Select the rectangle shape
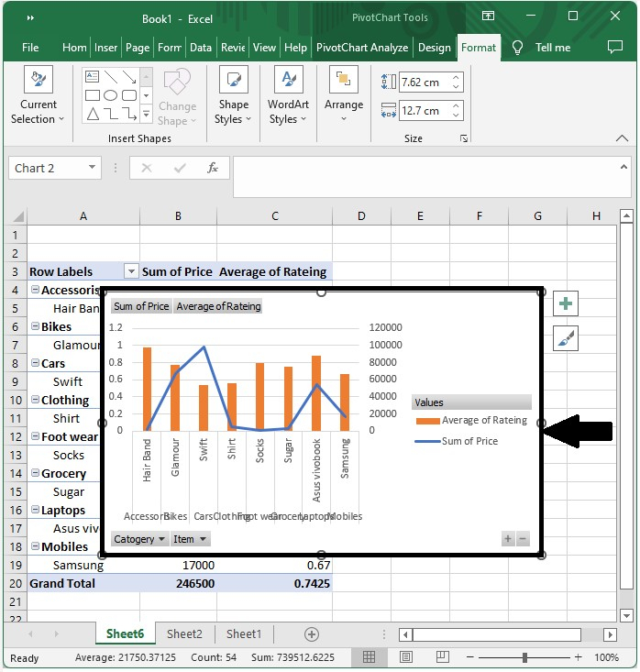The height and width of the screenshot is (672, 640). 93,95
